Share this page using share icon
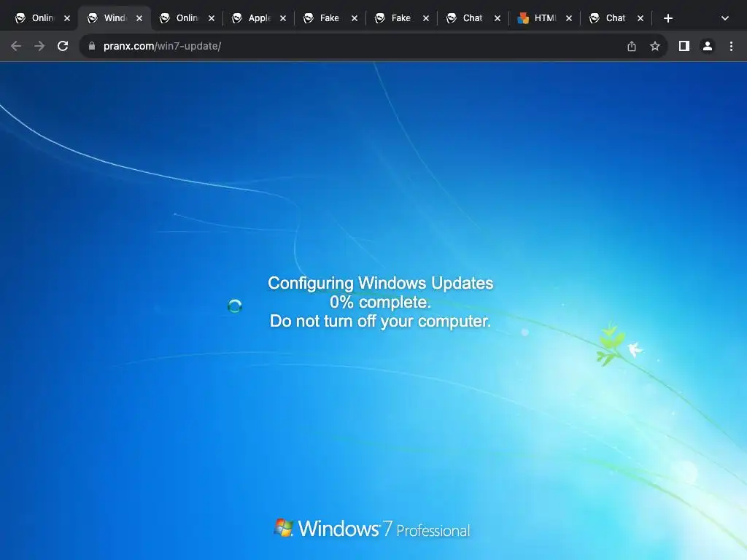Viewport: 747px width, 560px height. pyautogui.click(x=632, y=46)
